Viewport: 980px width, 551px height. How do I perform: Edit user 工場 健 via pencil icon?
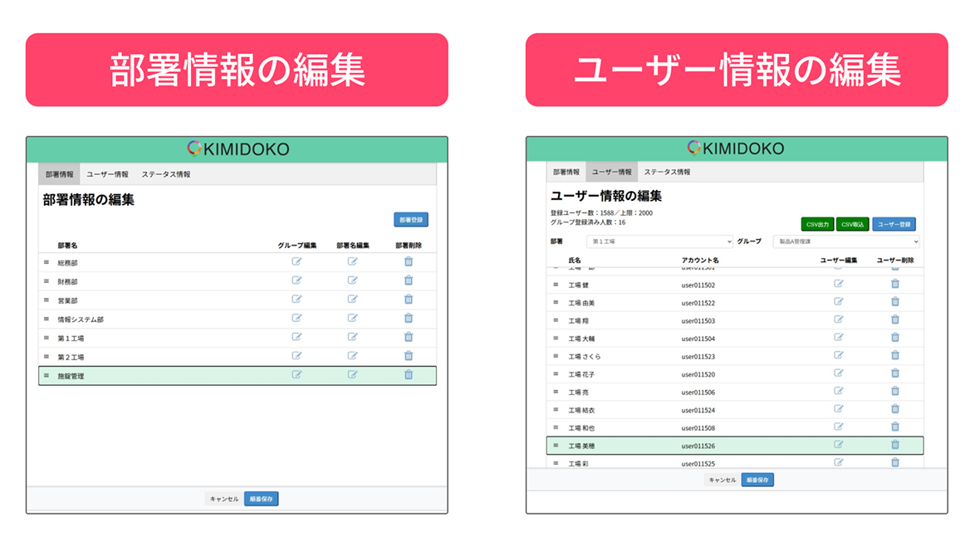point(838,284)
